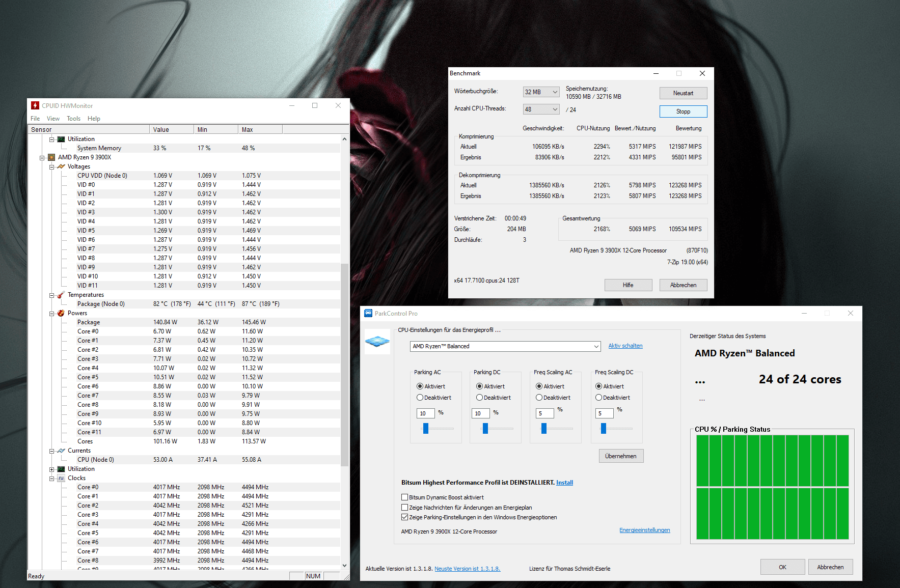
Task: Collapse the Currents tree node
Action: [x=52, y=451]
